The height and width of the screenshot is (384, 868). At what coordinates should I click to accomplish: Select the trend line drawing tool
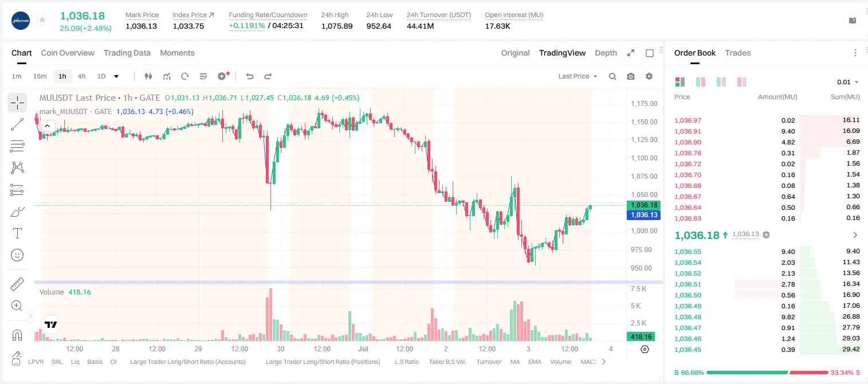coord(17,124)
